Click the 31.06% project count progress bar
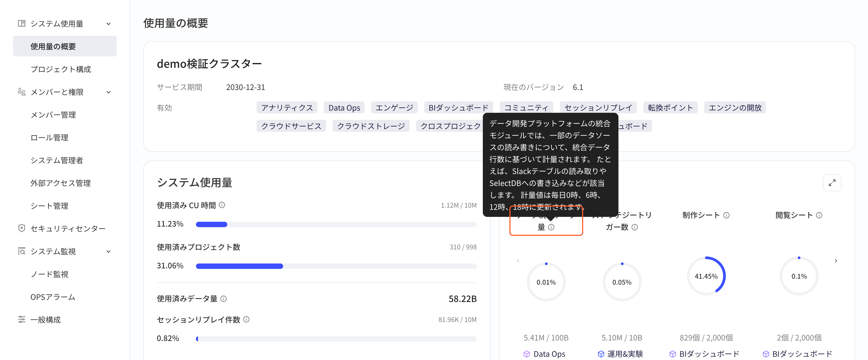This screenshot has width=868, height=360. point(336,266)
